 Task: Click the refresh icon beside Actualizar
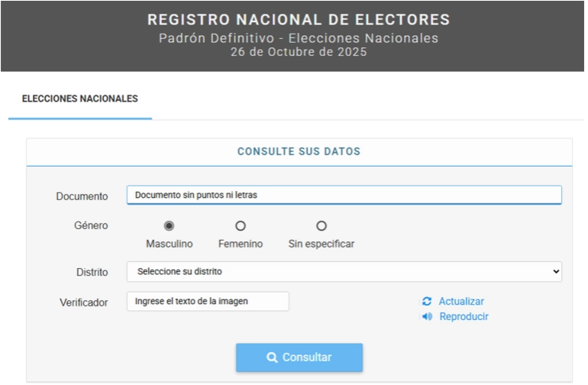tap(427, 302)
